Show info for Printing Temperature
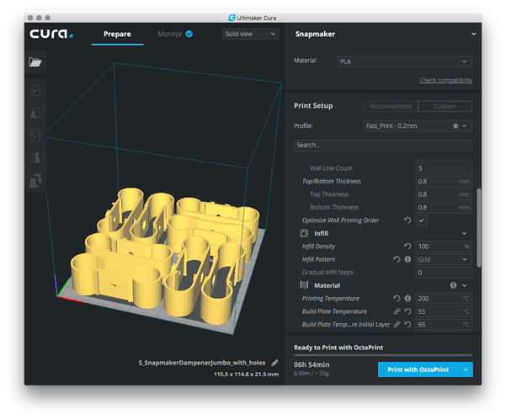 [x=407, y=299]
